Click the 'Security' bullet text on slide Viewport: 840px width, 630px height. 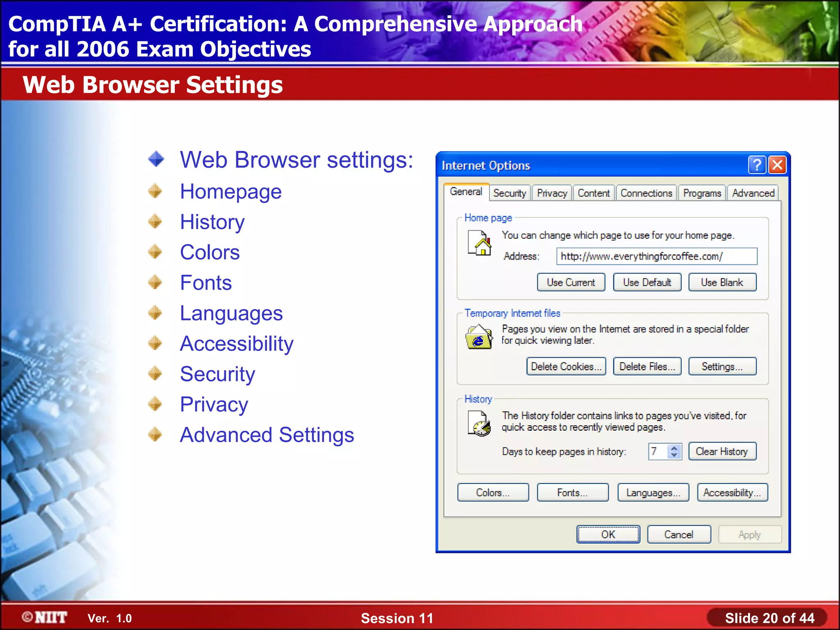[217, 374]
